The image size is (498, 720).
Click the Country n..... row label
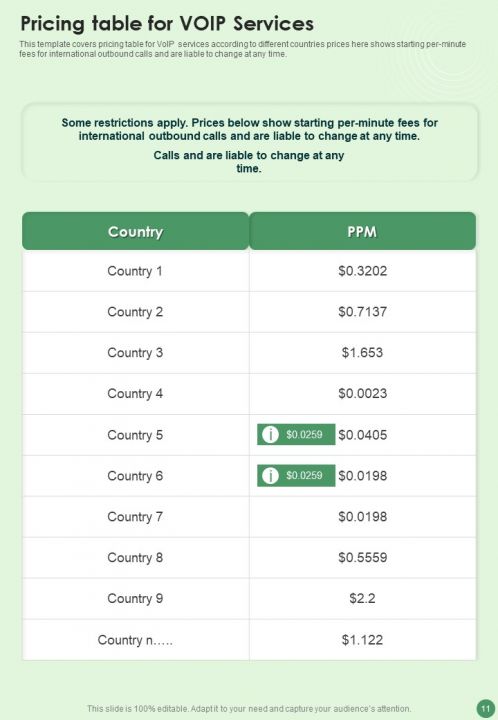[x=135, y=640]
